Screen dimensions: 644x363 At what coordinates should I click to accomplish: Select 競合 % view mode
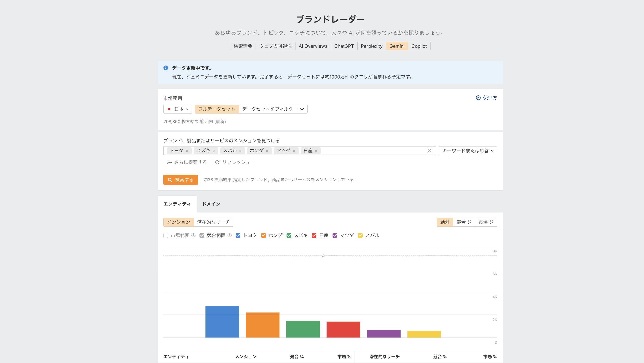tap(464, 222)
